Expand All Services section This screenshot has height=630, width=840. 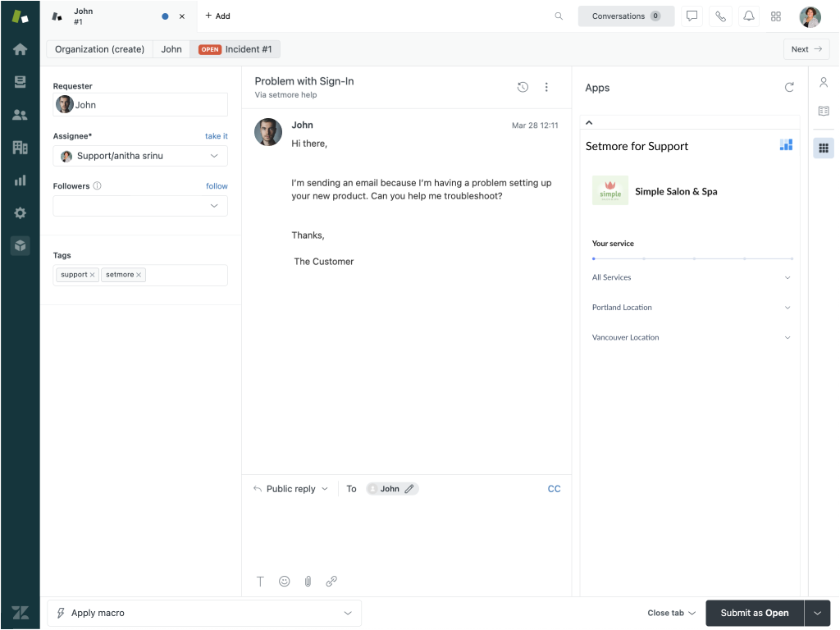(x=691, y=277)
